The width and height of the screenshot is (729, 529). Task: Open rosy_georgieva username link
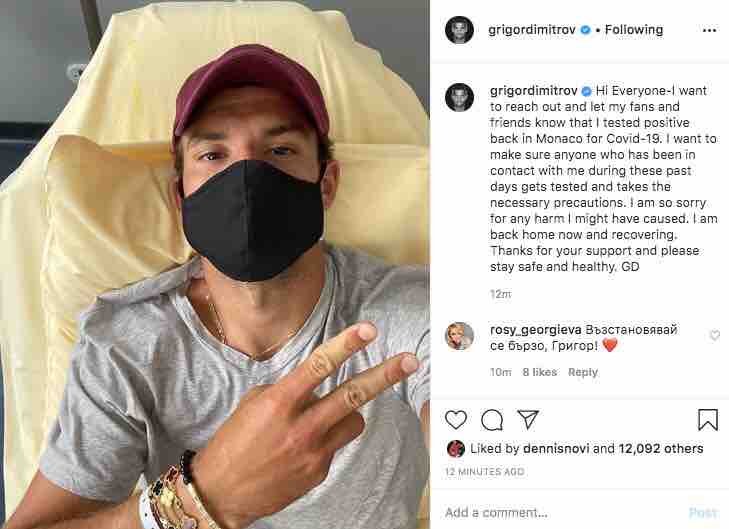[536, 330]
